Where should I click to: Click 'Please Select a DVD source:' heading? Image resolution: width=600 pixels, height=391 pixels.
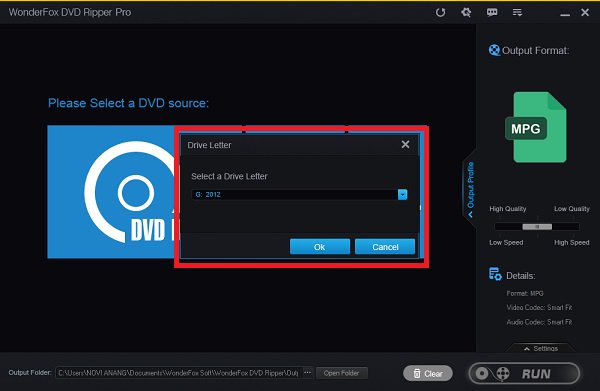pyautogui.click(x=128, y=103)
